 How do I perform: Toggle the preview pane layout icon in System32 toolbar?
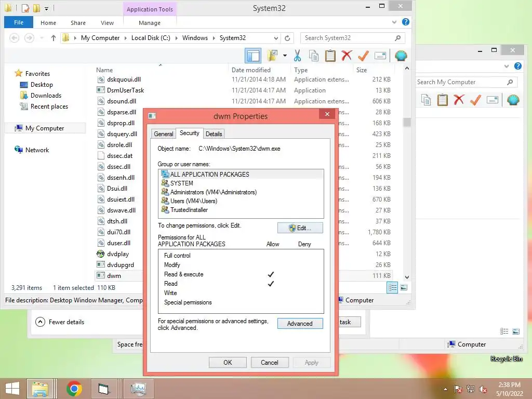(253, 56)
